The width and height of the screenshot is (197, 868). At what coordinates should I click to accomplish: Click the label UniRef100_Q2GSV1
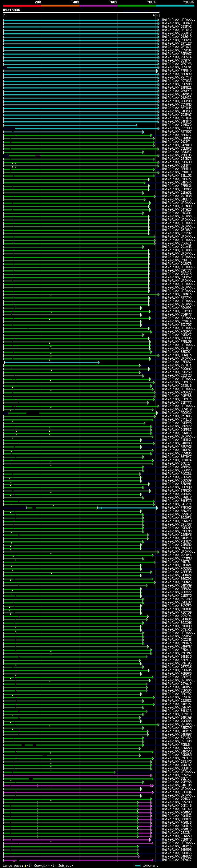tap(177, 477)
